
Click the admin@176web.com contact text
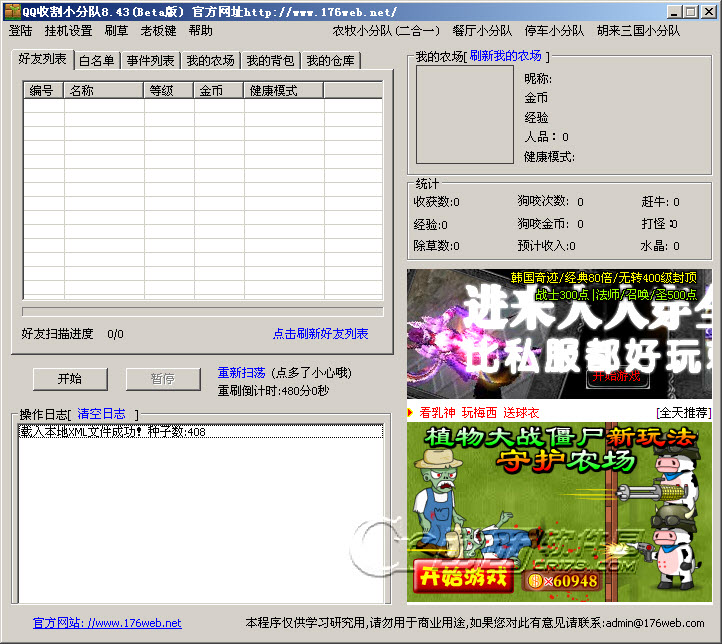(655, 623)
